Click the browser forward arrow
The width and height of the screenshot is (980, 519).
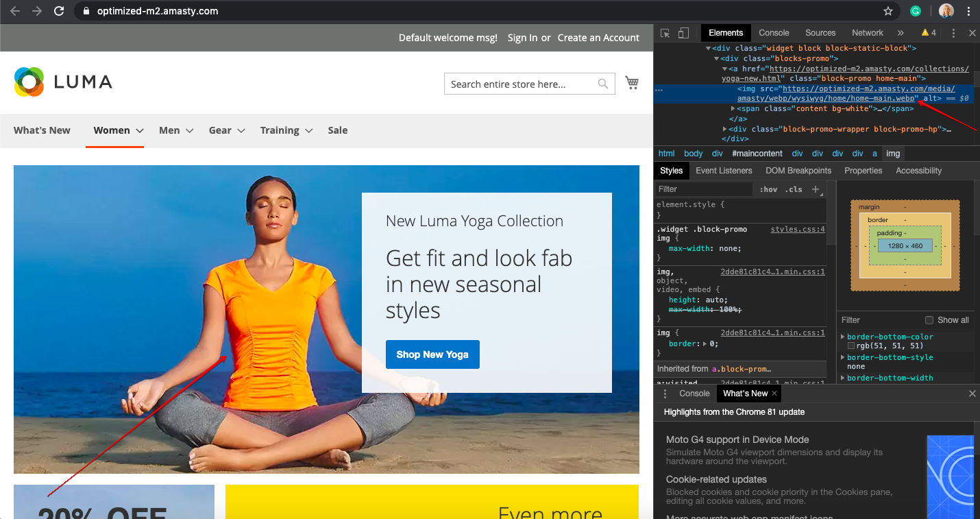(x=37, y=11)
